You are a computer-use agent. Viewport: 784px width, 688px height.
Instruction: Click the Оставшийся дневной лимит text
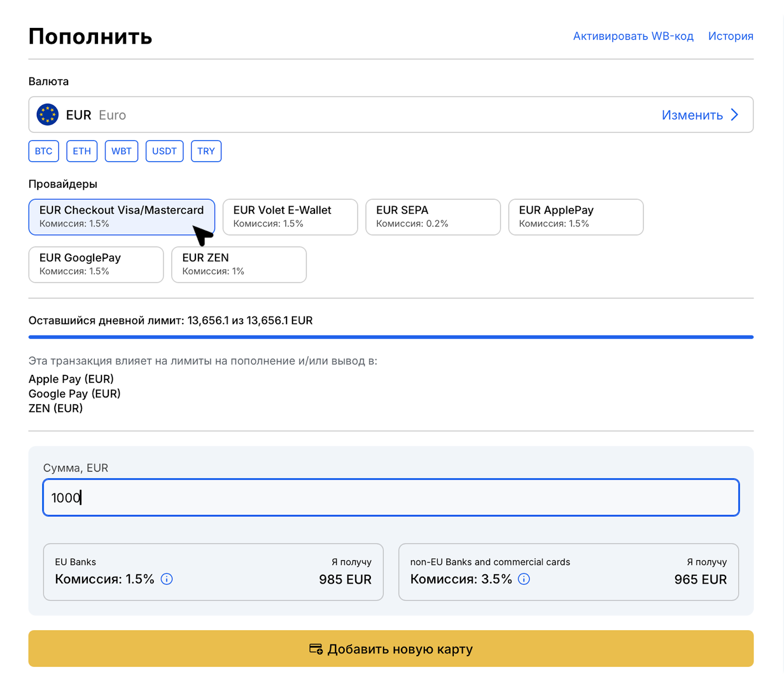coord(171,320)
